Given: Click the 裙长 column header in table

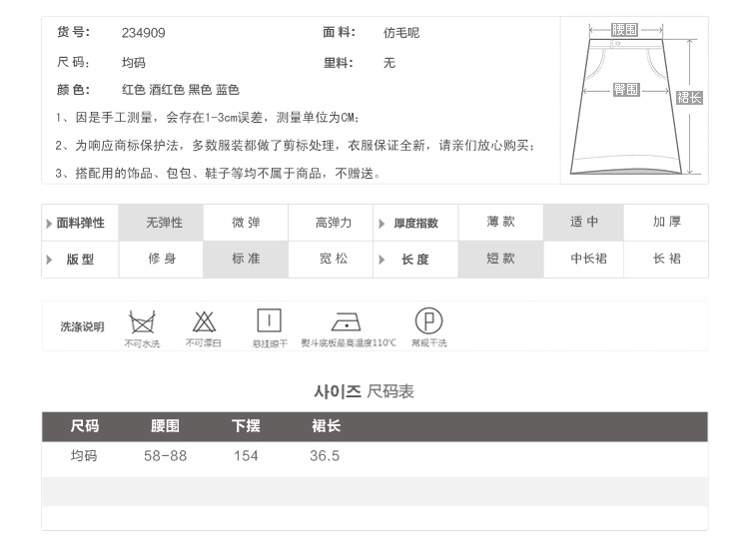Looking at the screenshot, I should tap(327, 426).
